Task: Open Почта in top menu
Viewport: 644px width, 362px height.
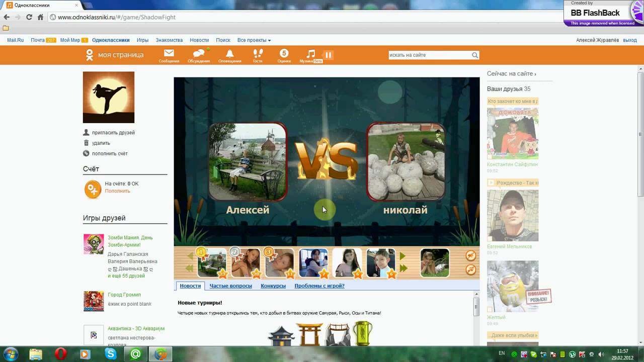Action: tap(38, 40)
